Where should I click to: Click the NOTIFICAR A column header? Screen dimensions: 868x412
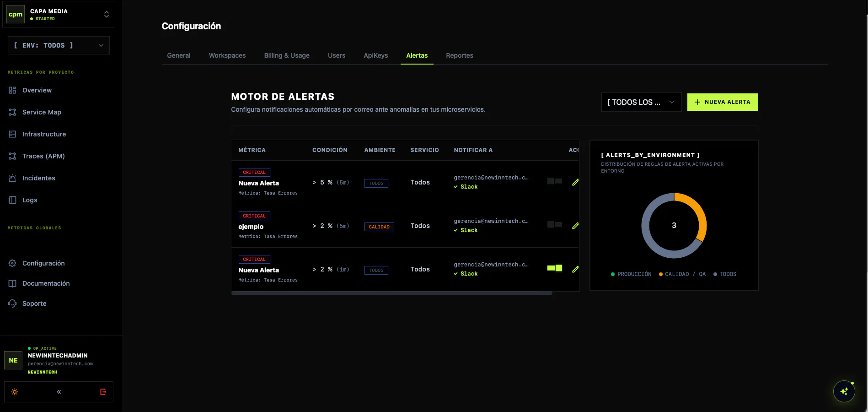pos(473,150)
